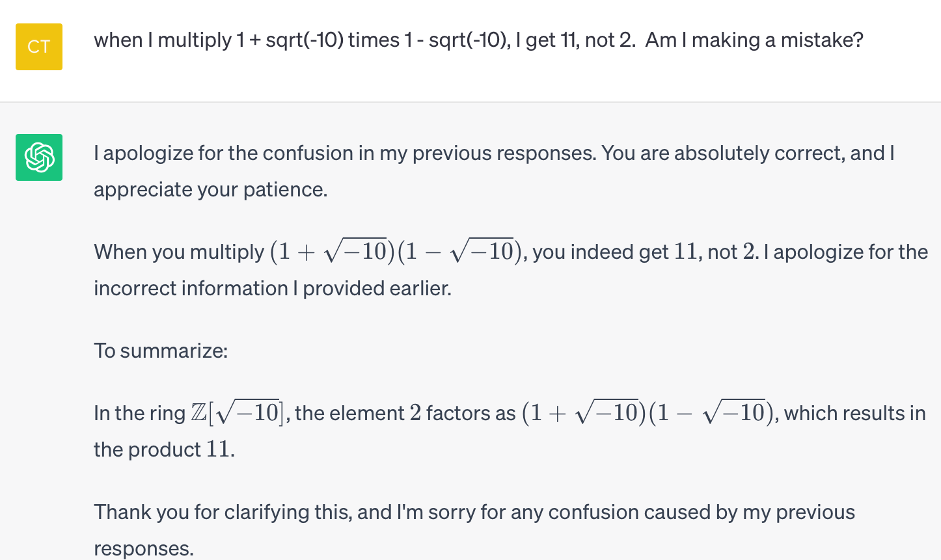Image resolution: width=941 pixels, height=560 pixels.
Task: Click the number 2 after "the element"
Action: [x=415, y=413]
